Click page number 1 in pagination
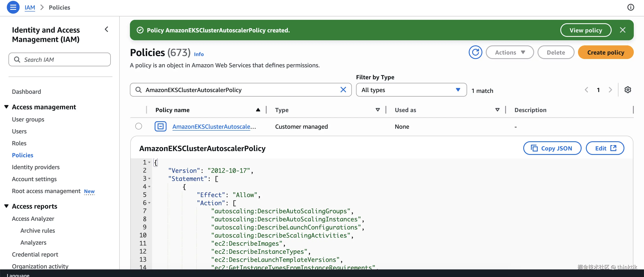644x277 pixels. [598, 90]
